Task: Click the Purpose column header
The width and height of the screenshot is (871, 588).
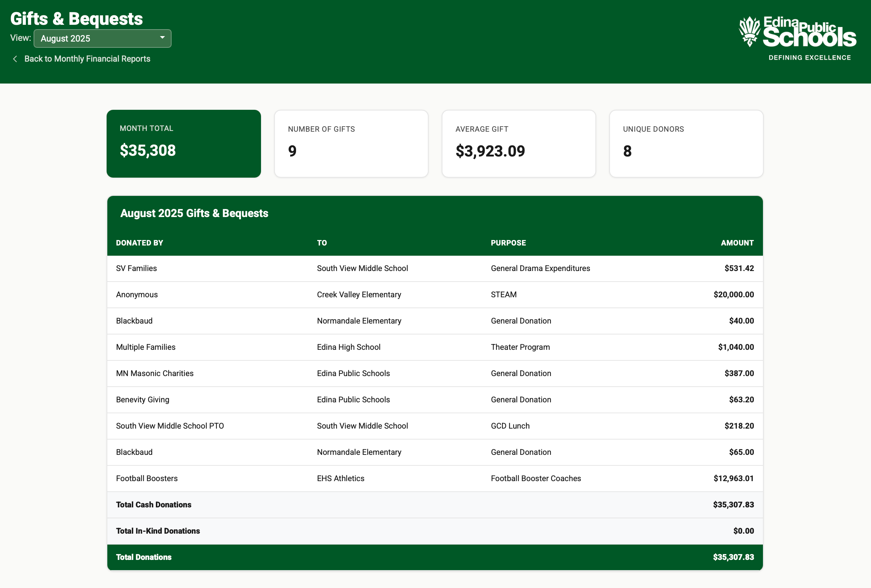Action: pos(508,243)
